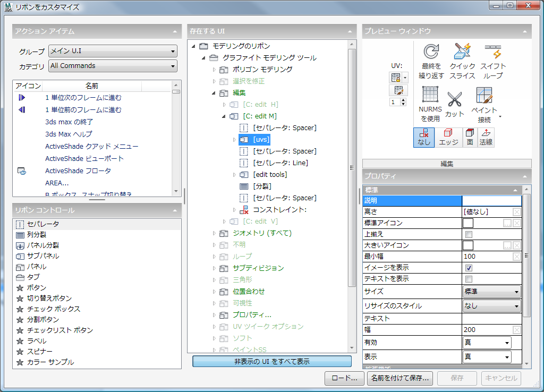Click 非表示の UI をすべて表示 button
This screenshot has width=544, height=392.
click(x=272, y=362)
